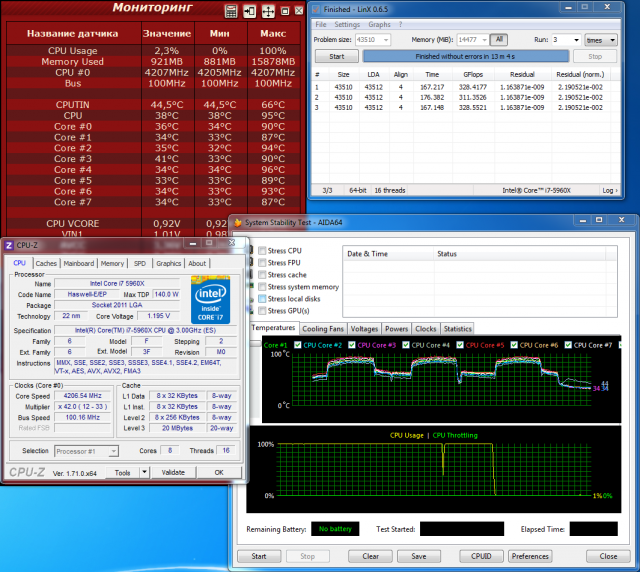Image resolution: width=640 pixels, height=572 pixels.
Task: Open Preferences in AIDA64 stability test
Action: [530, 556]
